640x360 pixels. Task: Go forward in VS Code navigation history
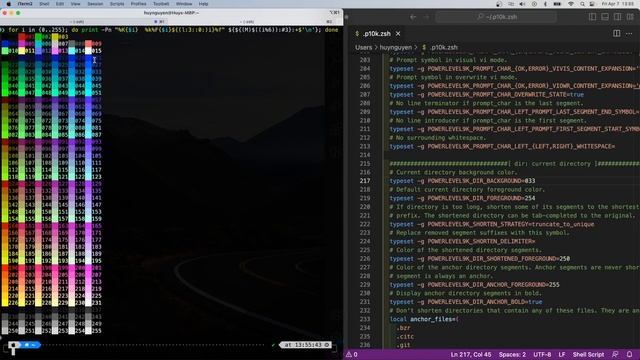click(x=426, y=17)
